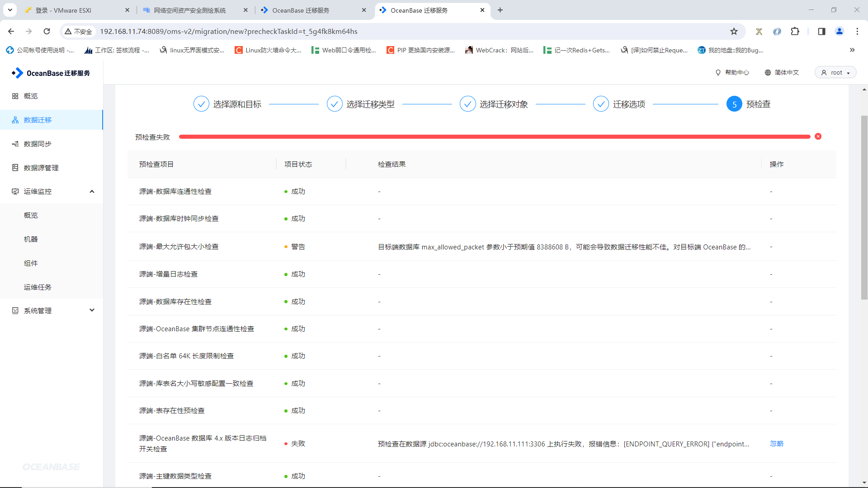
Task: Open the browser extensions puzzle icon
Action: [x=795, y=31]
